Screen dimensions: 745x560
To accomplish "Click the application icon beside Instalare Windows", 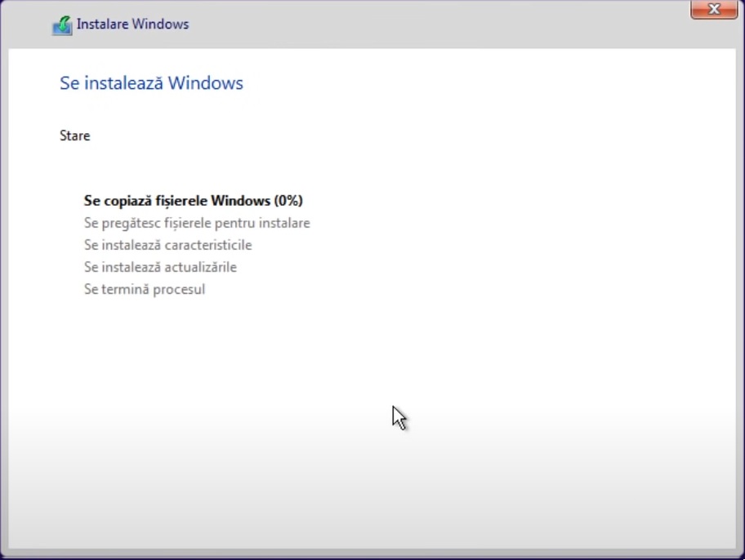I will tap(61, 24).
